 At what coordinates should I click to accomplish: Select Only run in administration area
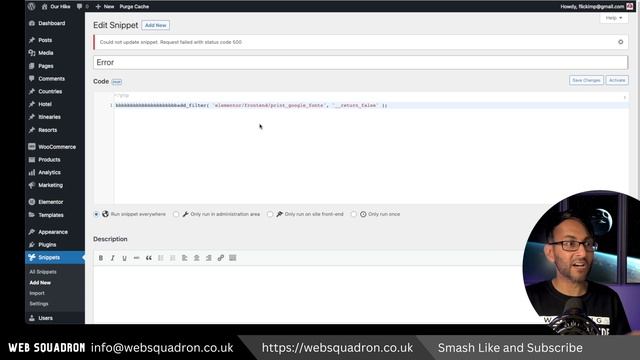[x=176, y=214]
